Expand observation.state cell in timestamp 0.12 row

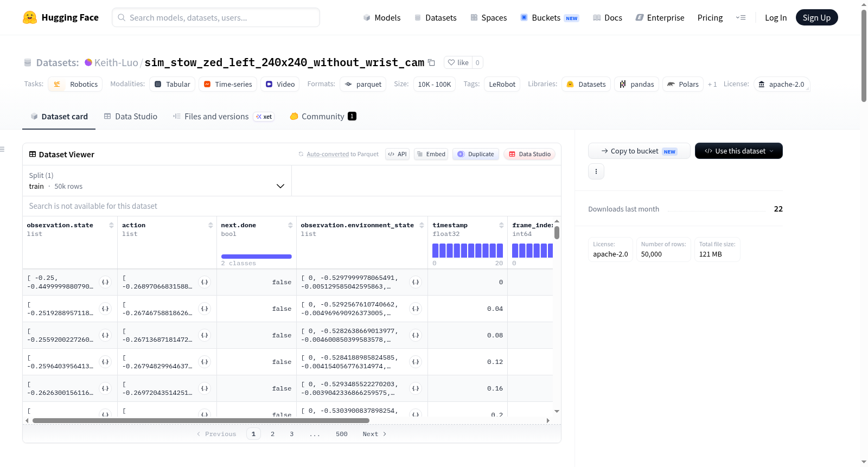tap(105, 362)
